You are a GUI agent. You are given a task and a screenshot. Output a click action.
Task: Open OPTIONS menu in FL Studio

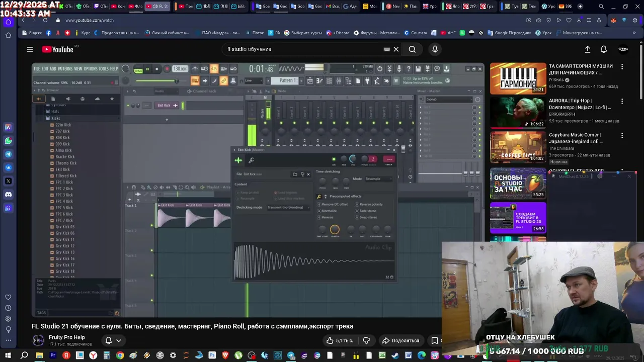(x=91, y=69)
